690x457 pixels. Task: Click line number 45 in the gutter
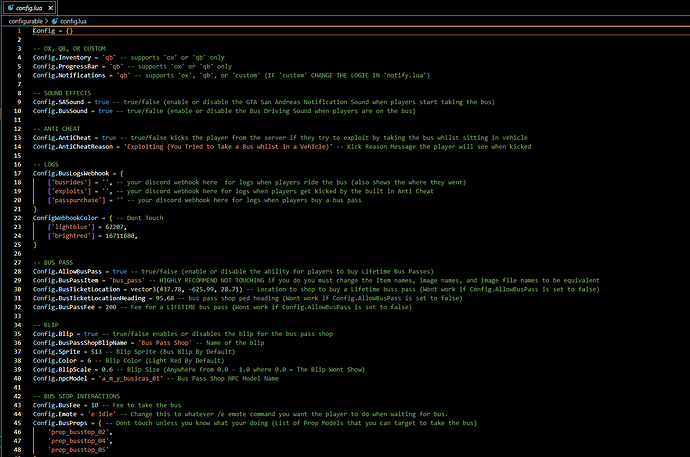tap(18, 423)
